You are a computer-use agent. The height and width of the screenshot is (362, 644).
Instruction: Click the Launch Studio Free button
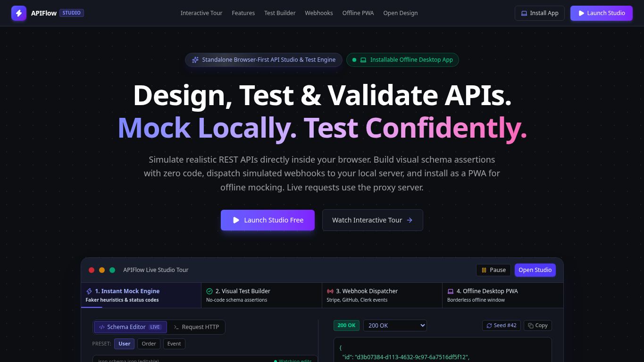click(268, 220)
